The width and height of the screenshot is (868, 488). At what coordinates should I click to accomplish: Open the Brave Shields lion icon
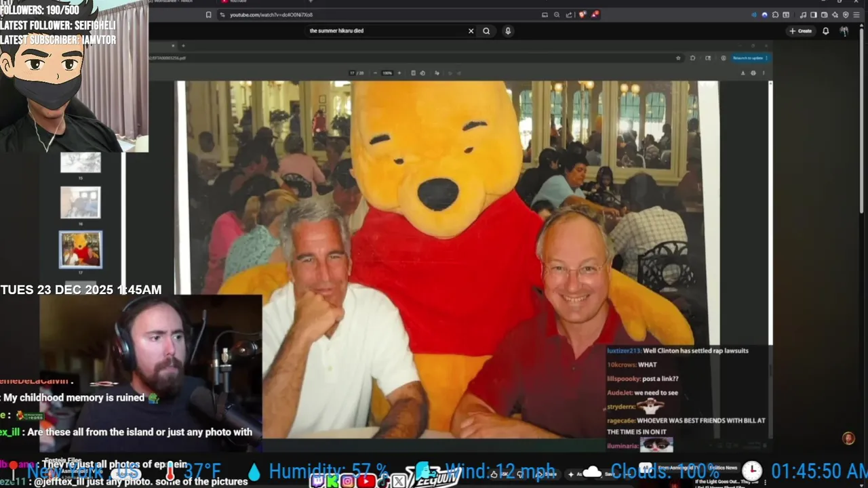tap(583, 14)
